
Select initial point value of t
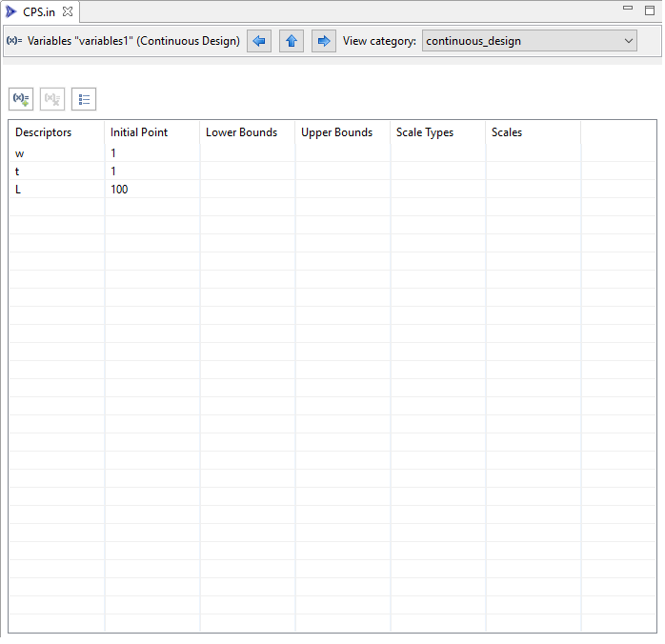[151, 171]
